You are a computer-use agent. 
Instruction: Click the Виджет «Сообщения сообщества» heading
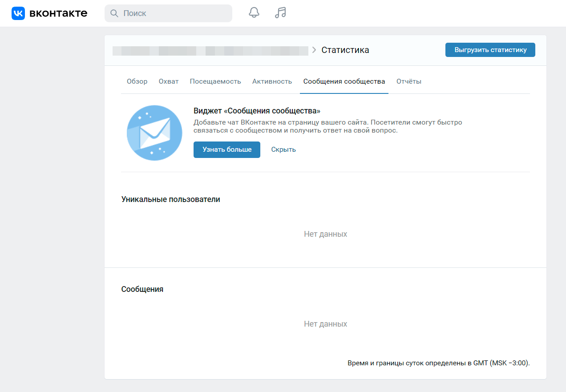coord(257,111)
